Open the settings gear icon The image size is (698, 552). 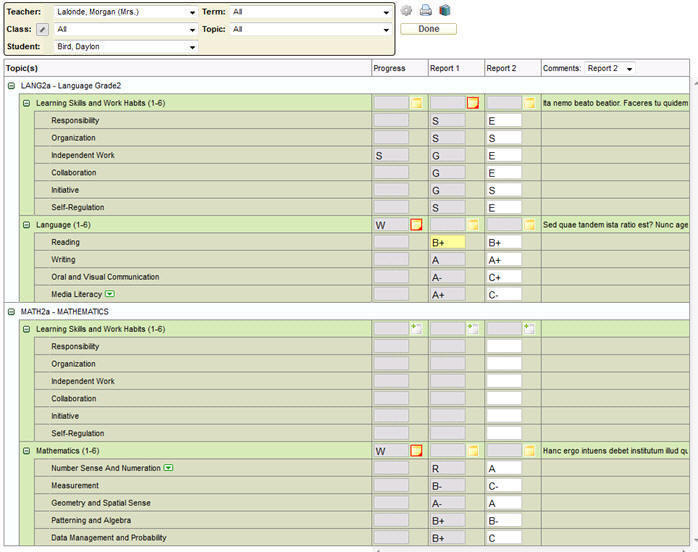pos(406,11)
